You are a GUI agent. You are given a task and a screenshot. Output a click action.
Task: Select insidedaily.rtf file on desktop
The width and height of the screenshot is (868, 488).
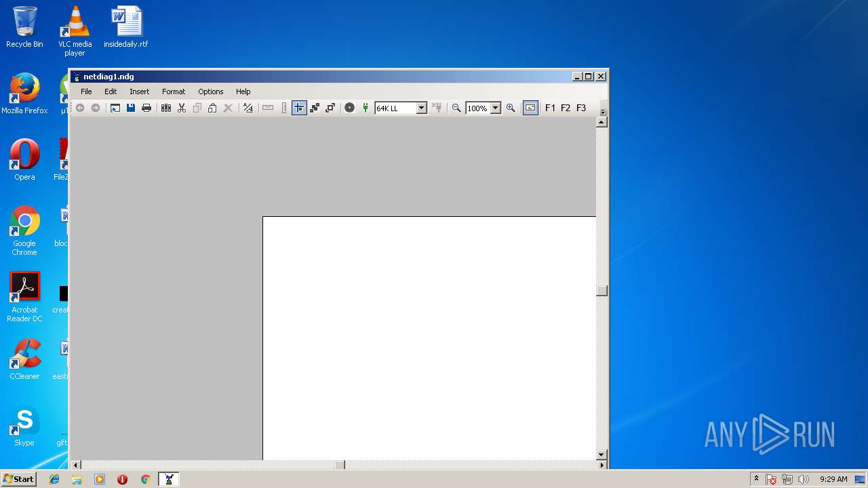point(126,27)
